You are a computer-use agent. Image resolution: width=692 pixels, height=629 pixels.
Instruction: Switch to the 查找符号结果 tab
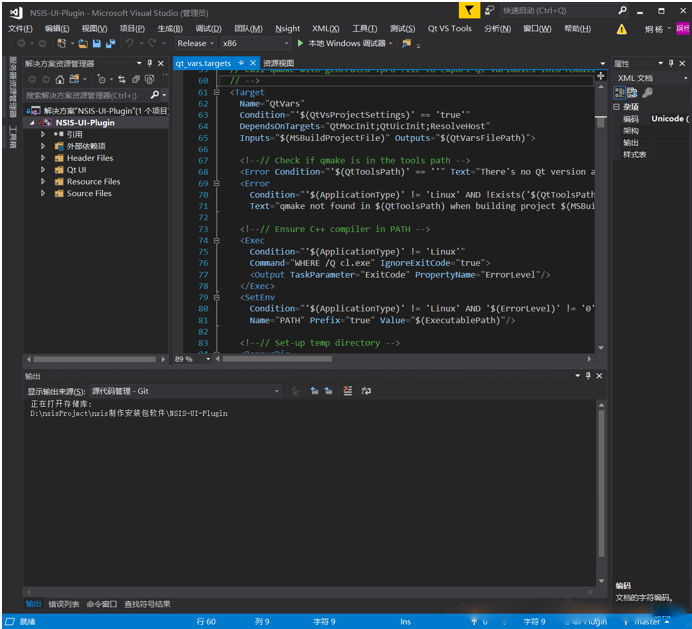pos(147,604)
